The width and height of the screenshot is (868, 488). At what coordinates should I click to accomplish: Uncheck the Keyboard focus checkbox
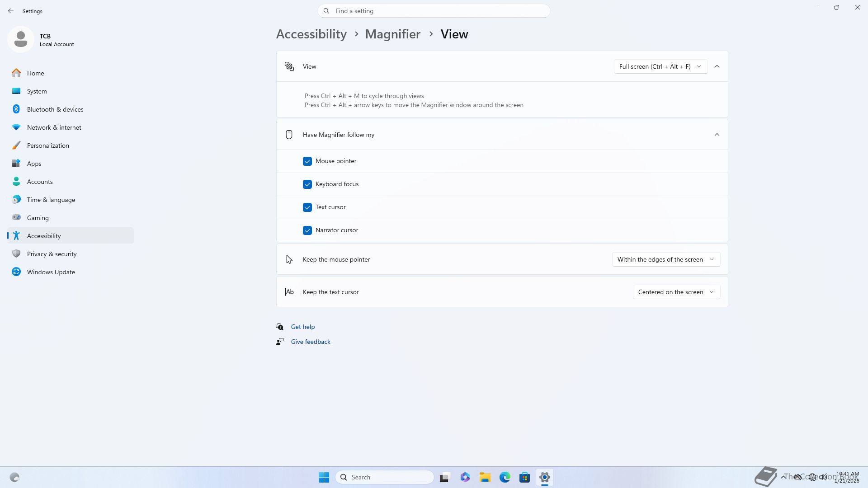pyautogui.click(x=307, y=184)
